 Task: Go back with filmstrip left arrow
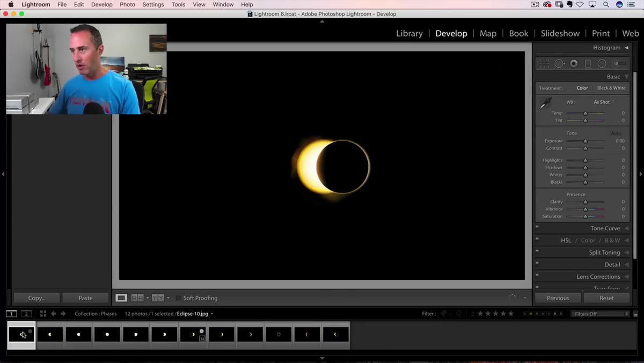(53, 314)
